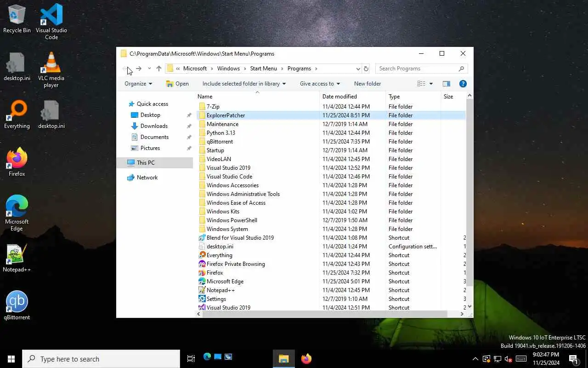Image resolution: width=588 pixels, height=368 pixels.
Task: Go up one folder level
Action: [159, 69]
